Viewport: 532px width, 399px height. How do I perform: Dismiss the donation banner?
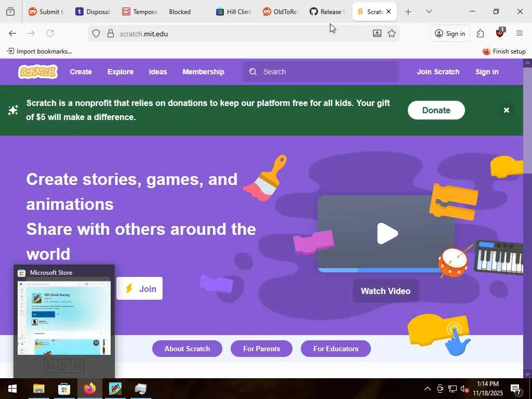pos(506,110)
